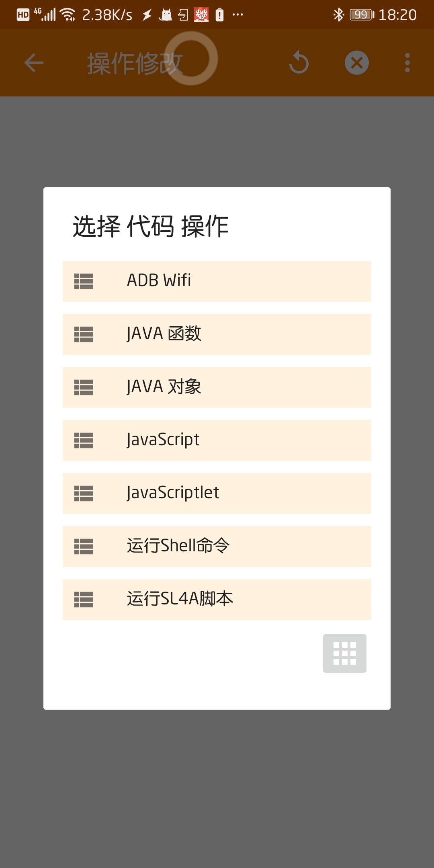Tap list icon beside JavaScriptlet

click(84, 493)
